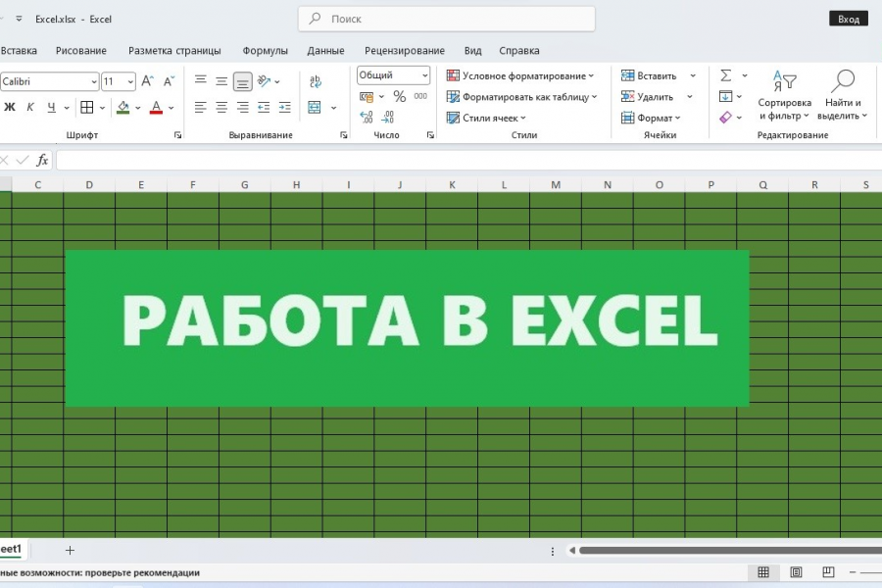Open the Справка ribbon tab
Image resolution: width=882 pixels, height=588 pixels.
coord(519,51)
